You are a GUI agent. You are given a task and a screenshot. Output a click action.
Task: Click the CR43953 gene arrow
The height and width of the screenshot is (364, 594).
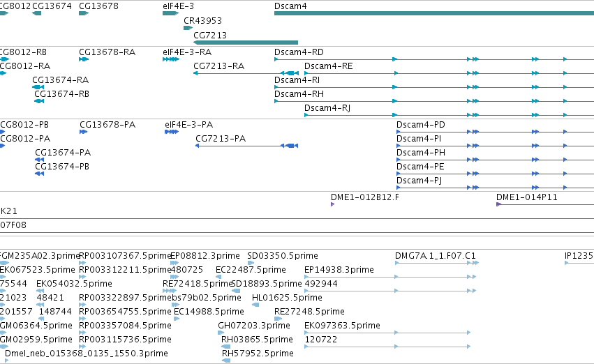[188, 28]
